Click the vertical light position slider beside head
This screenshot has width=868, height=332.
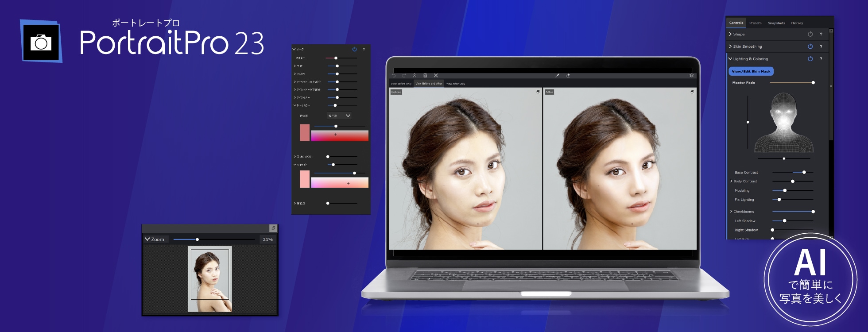click(748, 122)
